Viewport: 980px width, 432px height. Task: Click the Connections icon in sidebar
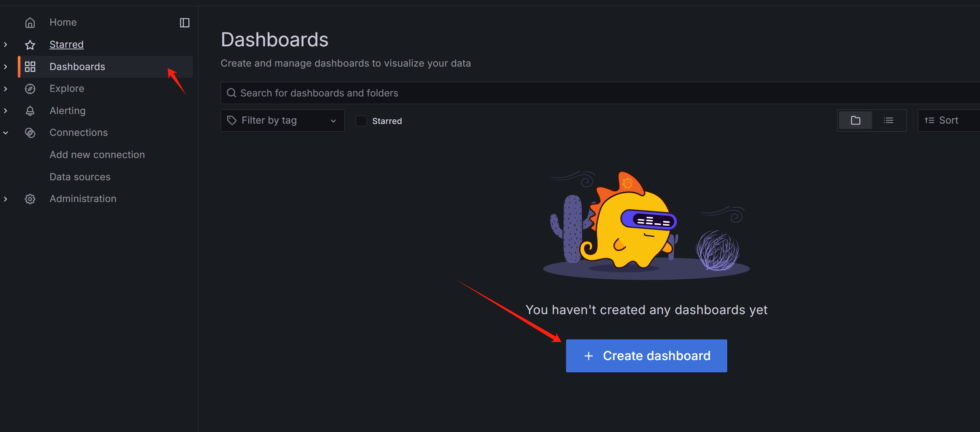pos(30,133)
